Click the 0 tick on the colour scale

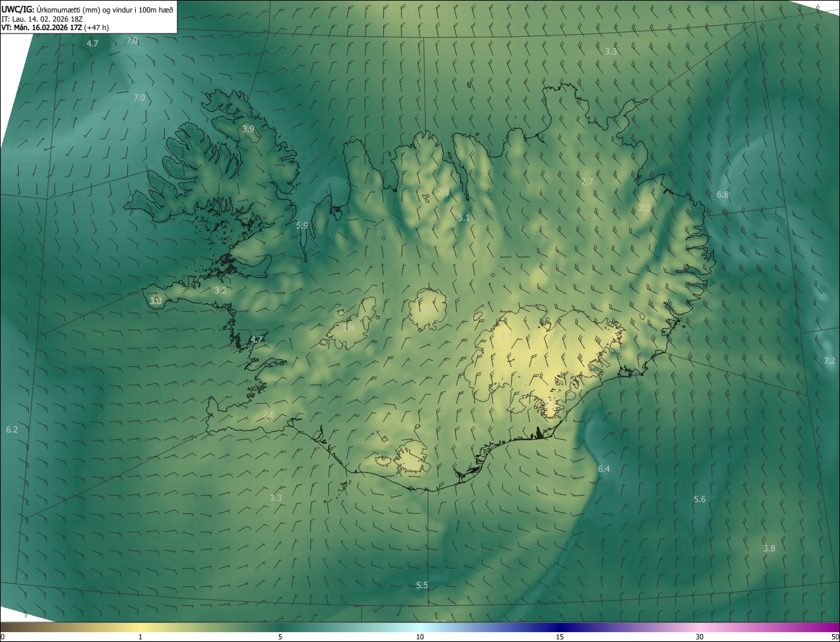[x=3, y=637]
